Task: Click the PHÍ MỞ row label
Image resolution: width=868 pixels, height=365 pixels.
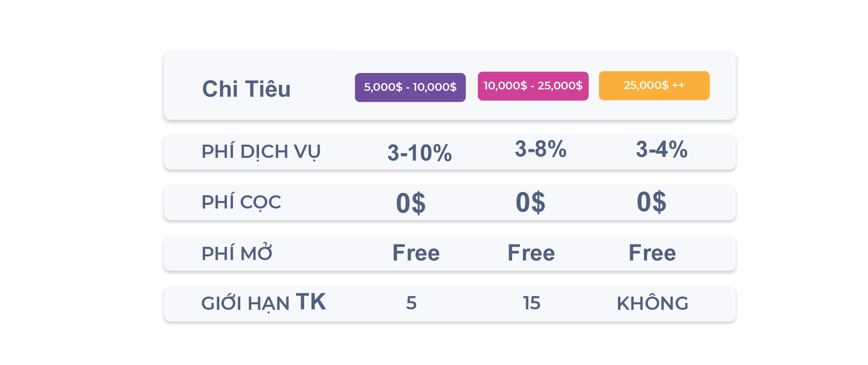Action: tap(237, 253)
